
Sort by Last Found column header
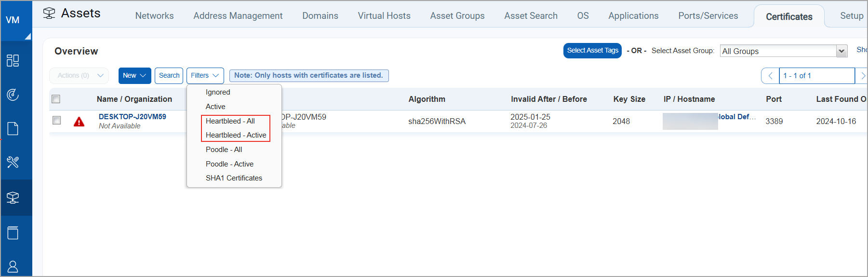[841, 99]
